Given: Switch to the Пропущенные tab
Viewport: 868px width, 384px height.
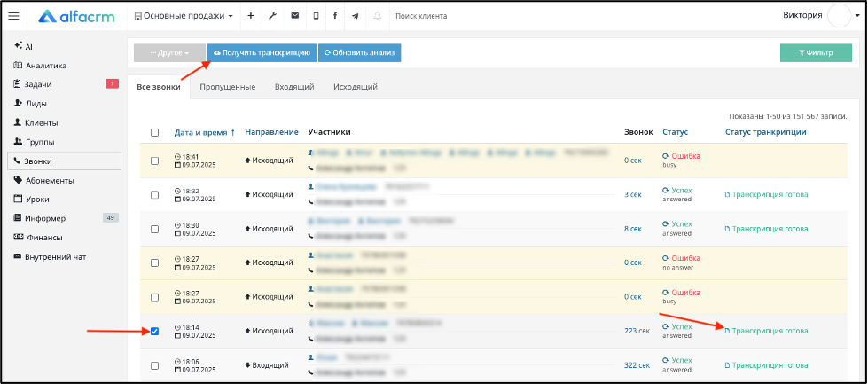Looking at the screenshot, I should (x=228, y=87).
